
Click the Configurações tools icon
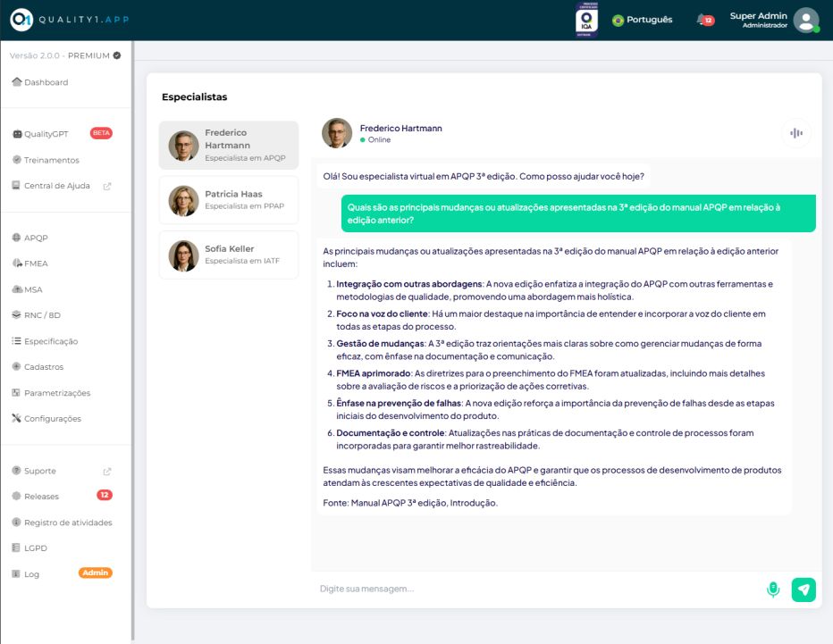click(x=16, y=418)
